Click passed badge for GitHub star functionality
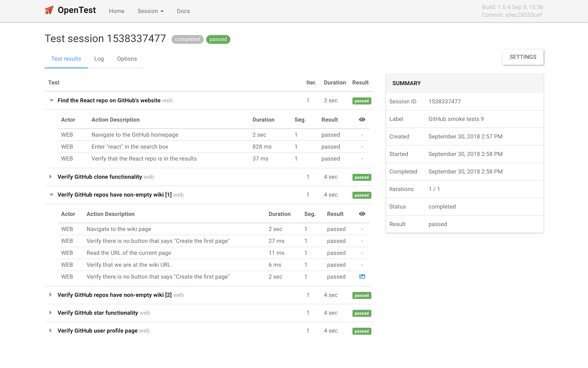 click(x=362, y=313)
